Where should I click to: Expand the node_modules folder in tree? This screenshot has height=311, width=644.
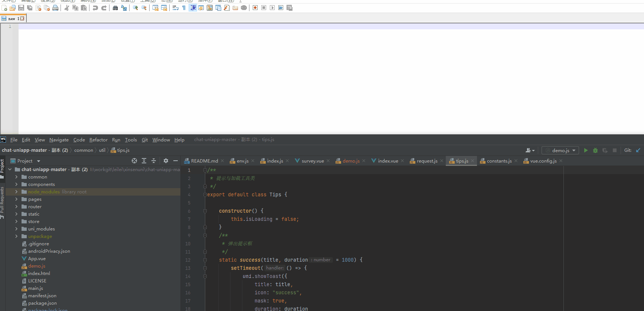pyautogui.click(x=16, y=192)
